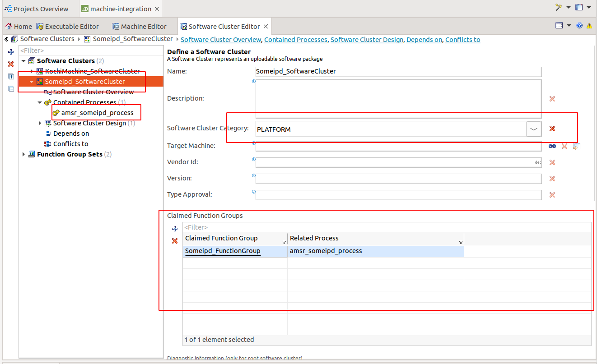Open the wizard wand toolbar icon

pos(559,8)
